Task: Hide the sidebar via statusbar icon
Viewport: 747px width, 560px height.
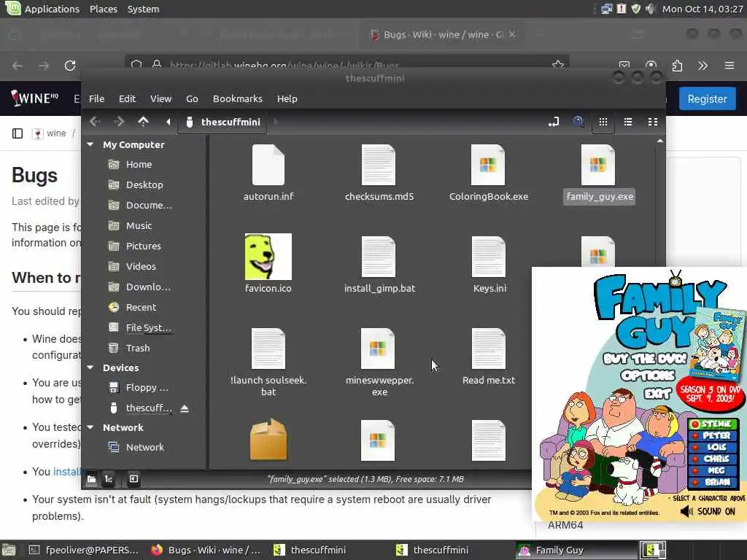Action: click(134, 479)
